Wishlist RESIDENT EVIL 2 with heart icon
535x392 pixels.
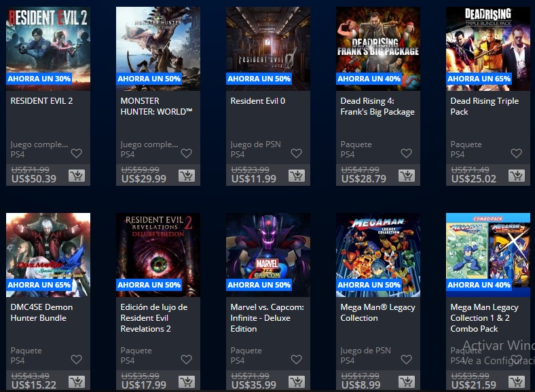coord(77,153)
